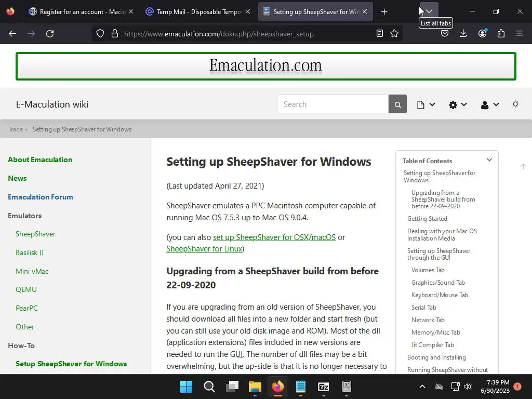532x399 pixels.
Task: Jump to Getting Started in contents
Action: (x=427, y=219)
